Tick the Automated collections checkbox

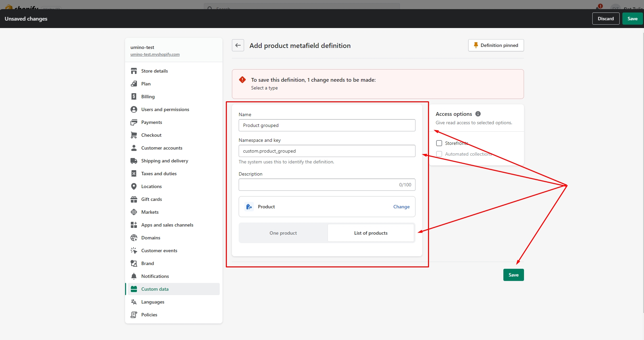[439, 154]
